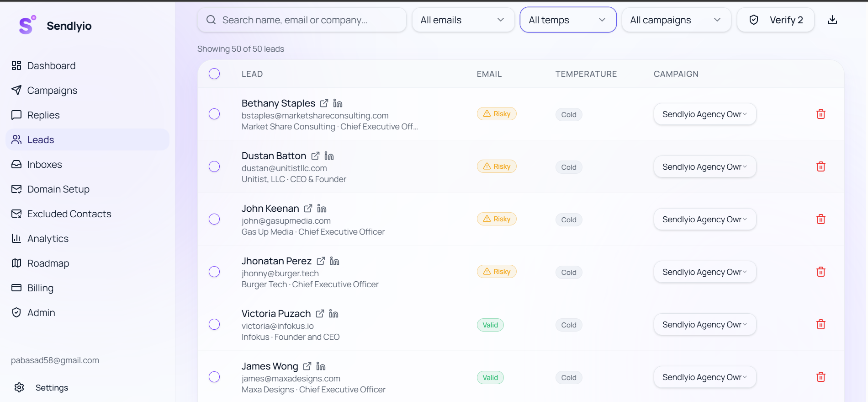Change campaign for Jhonatan Perez
This screenshot has height=402, width=868.
pyautogui.click(x=705, y=272)
